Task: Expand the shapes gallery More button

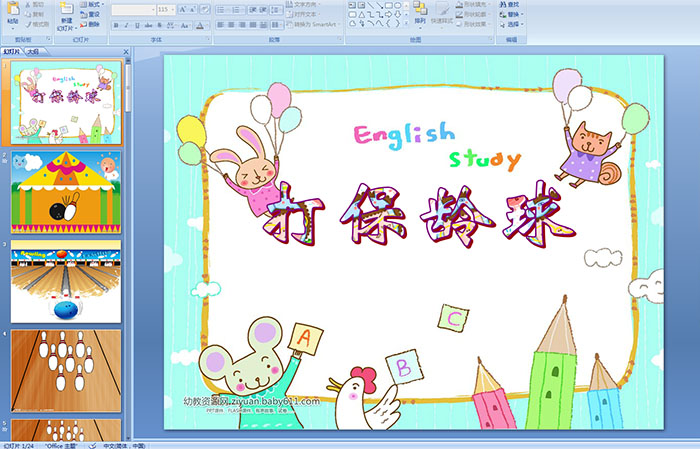Action: [406, 23]
